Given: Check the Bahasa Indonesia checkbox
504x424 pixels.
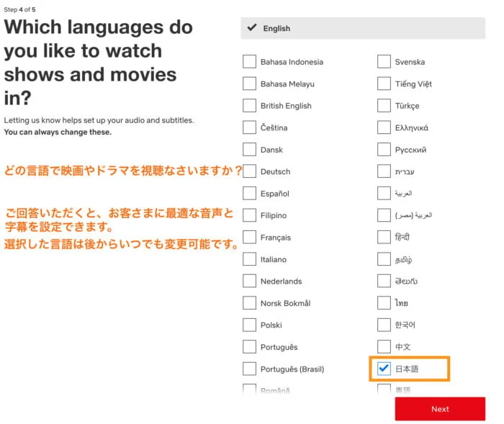Looking at the screenshot, I should pos(250,62).
